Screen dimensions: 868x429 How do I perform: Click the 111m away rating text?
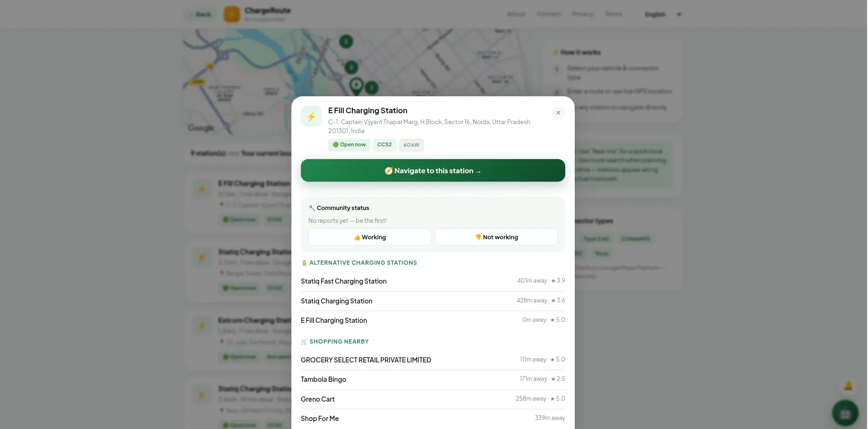[542, 360]
